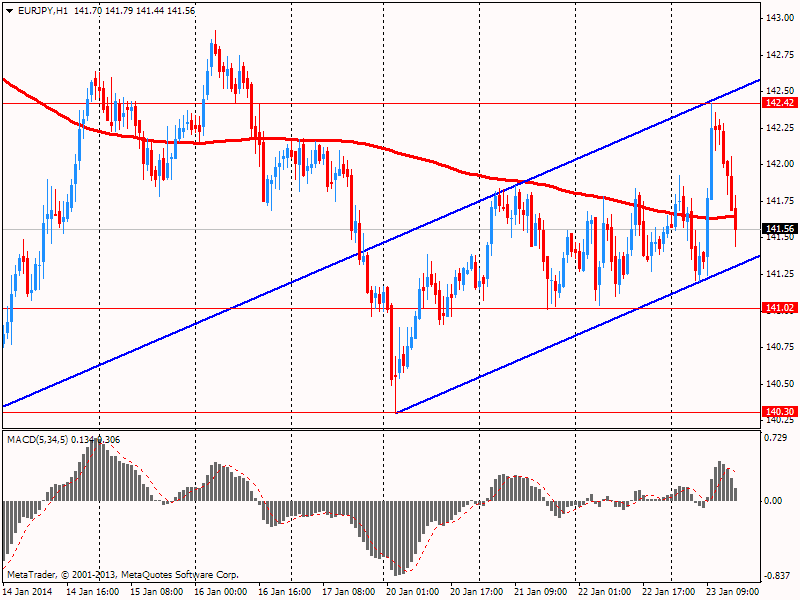Click the 142.00 price scale value
Image resolution: width=800 pixels, height=600 pixels.
pos(780,164)
